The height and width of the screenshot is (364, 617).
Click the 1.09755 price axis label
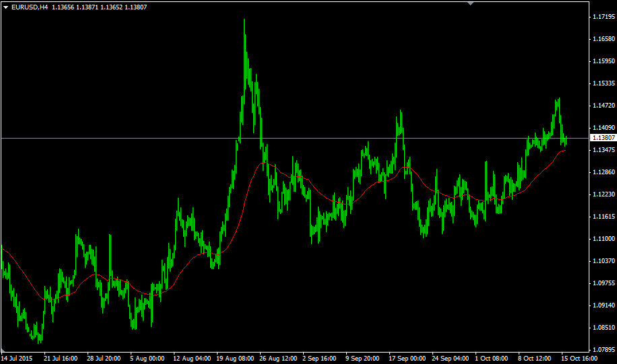click(604, 283)
